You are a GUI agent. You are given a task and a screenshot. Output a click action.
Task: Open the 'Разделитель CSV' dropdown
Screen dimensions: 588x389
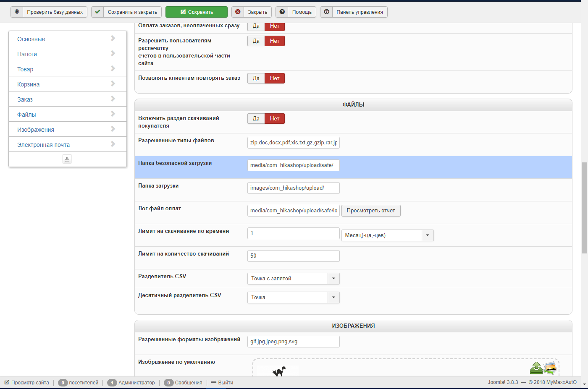click(293, 279)
